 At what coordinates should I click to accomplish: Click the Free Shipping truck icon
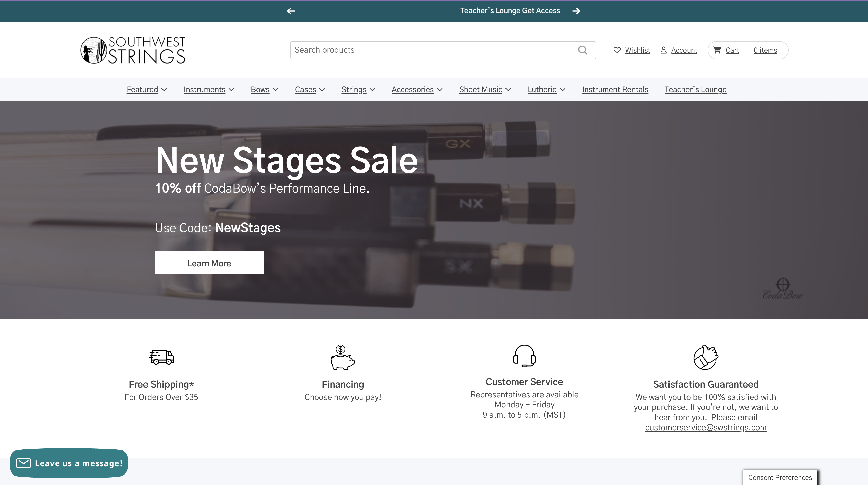tap(161, 357)
